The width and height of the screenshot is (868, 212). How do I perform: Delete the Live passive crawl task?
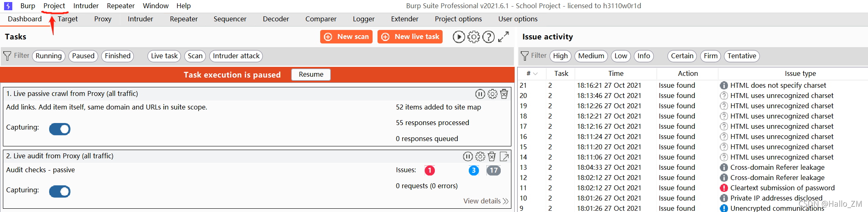[504, 94]
